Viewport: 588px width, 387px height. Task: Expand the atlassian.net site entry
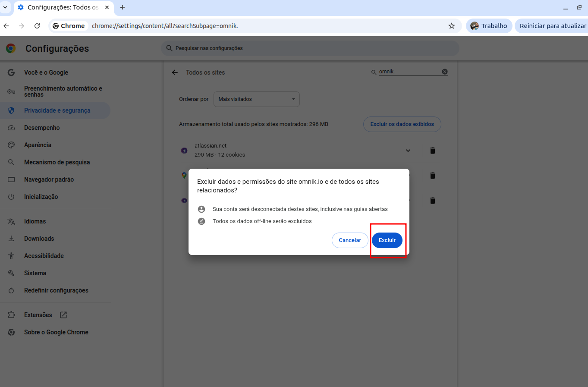click(x=408, y=151)
